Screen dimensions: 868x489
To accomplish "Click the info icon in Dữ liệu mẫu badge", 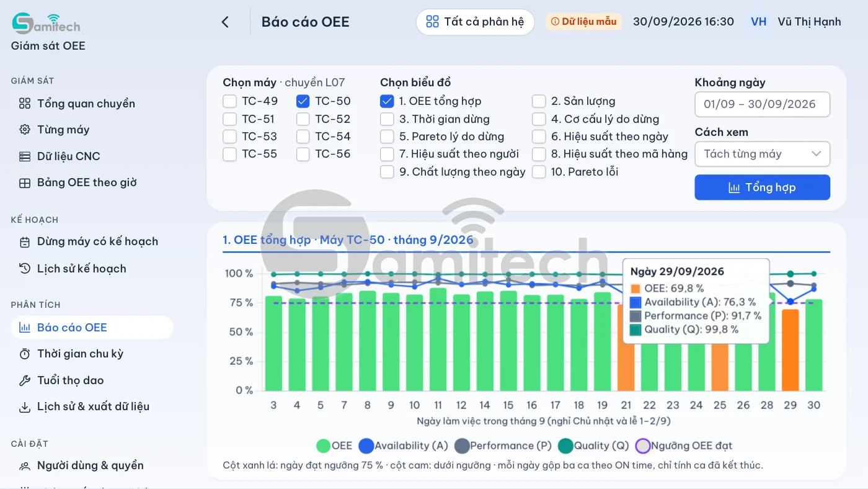I will (555, 22).
